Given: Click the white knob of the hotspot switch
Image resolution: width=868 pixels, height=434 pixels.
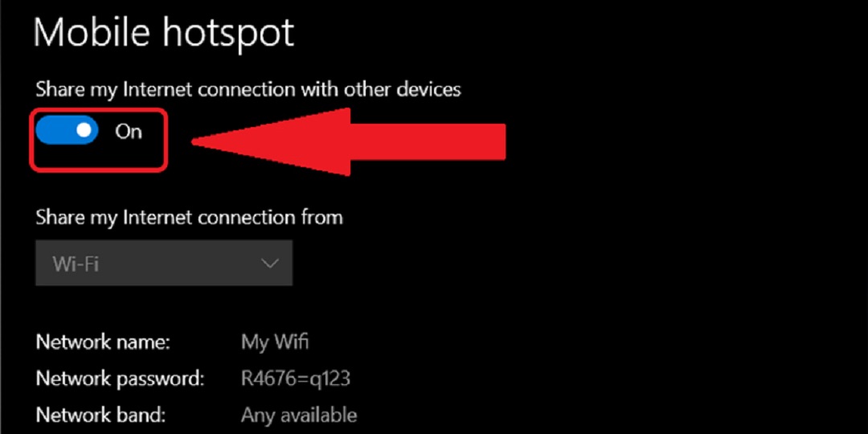Looking at the screenshot, I should (x=84, y=130).
